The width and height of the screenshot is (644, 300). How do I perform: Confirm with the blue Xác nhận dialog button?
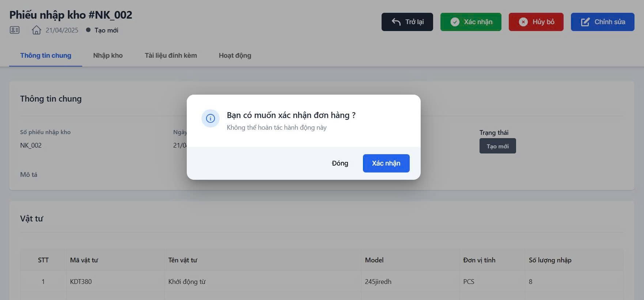pyautogui.click(x=386, y=163)
